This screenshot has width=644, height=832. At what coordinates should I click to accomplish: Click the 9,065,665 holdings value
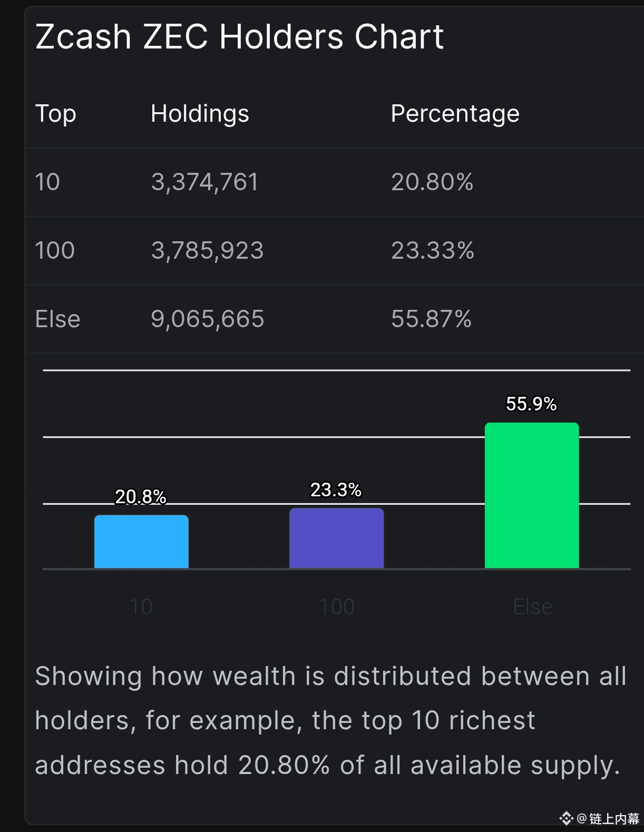(207, 319)
